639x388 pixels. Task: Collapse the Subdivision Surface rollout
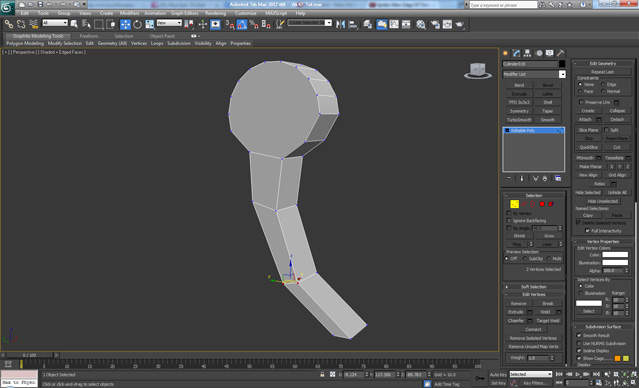pyautogui.click(x=603, y=326)
